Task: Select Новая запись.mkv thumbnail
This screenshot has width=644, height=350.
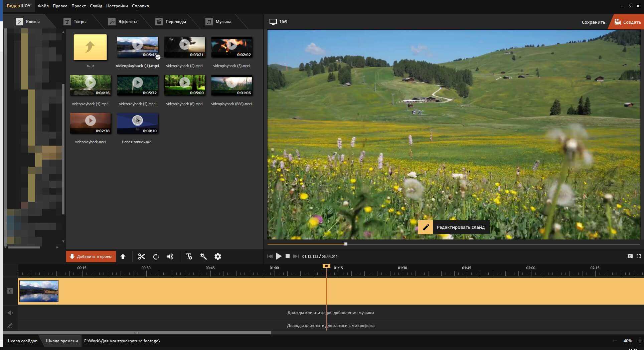Action: [x=137, y=123]
